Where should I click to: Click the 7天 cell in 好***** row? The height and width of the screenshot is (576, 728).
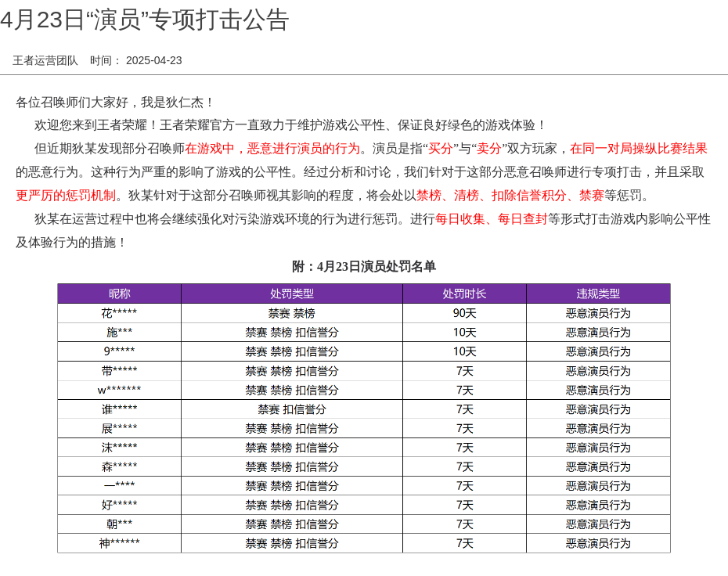tap(464, 505)
